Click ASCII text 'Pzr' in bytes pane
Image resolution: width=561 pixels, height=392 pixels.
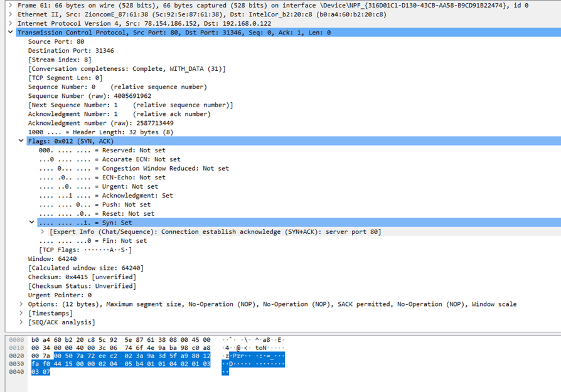[238, 356]
